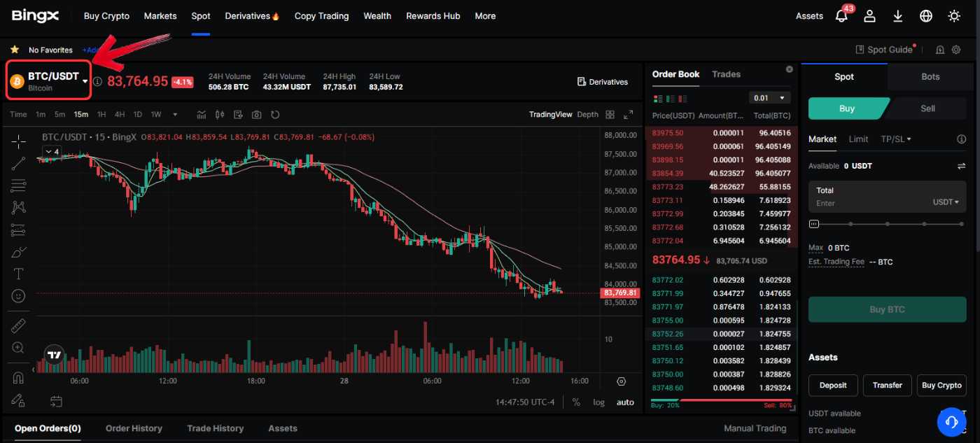Toggle percent scale on chart
The width and height of the screenshot is (980, 443).
[x=576, y=402]
